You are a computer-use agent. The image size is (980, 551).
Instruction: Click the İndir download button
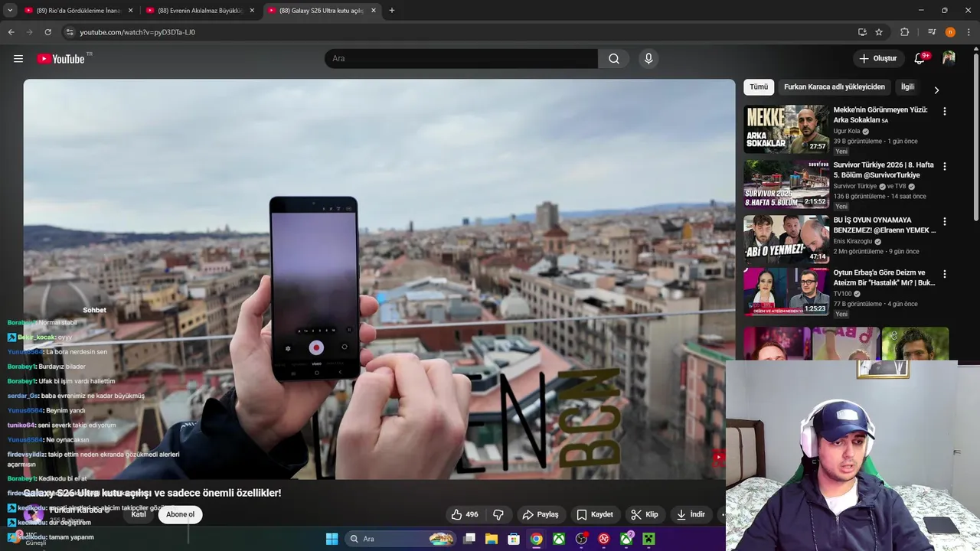691,514
